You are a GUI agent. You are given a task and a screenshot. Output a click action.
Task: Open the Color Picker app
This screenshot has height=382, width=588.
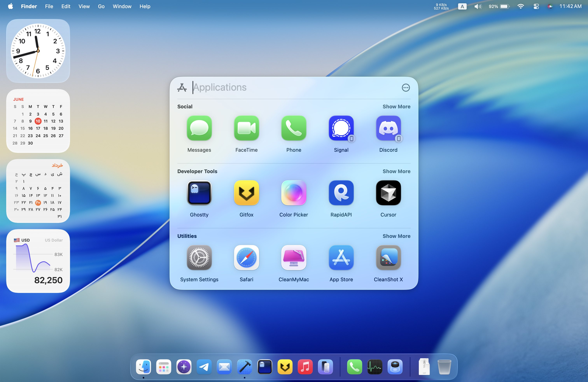(293, 193)
